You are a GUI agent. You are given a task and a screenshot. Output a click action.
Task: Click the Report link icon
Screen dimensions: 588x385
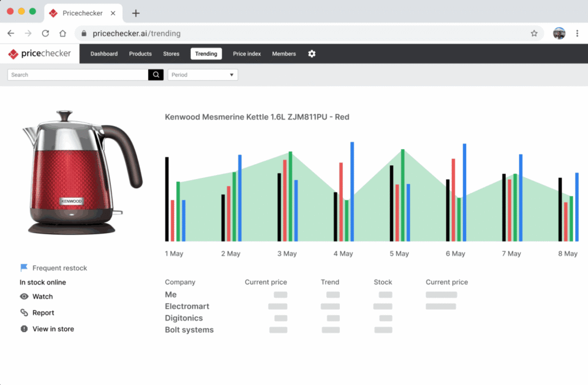[x=24, y=312]
